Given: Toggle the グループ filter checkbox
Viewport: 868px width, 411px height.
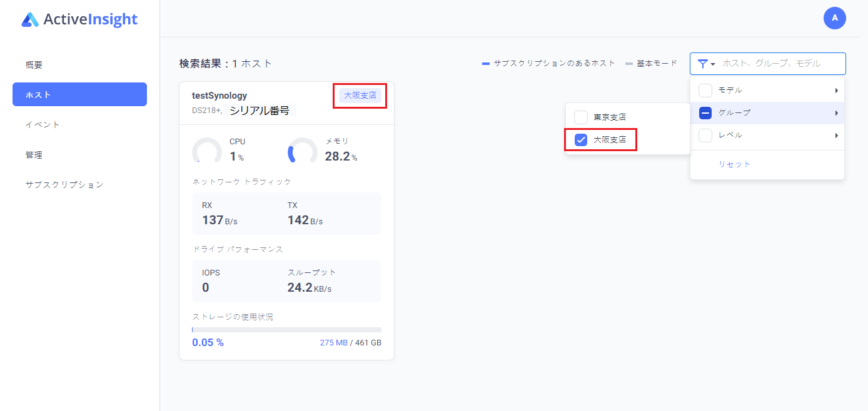Looking at the screenshot, I should [x=705, y=113].
